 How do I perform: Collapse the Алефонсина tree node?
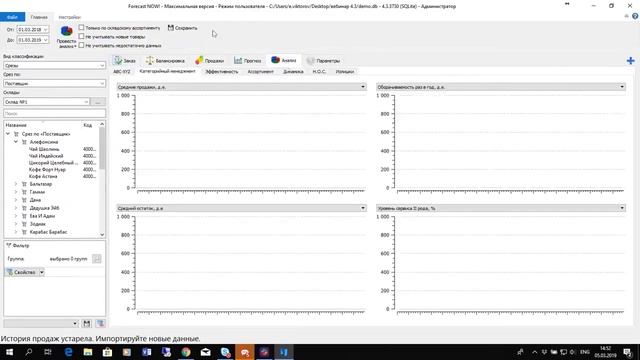16,142
